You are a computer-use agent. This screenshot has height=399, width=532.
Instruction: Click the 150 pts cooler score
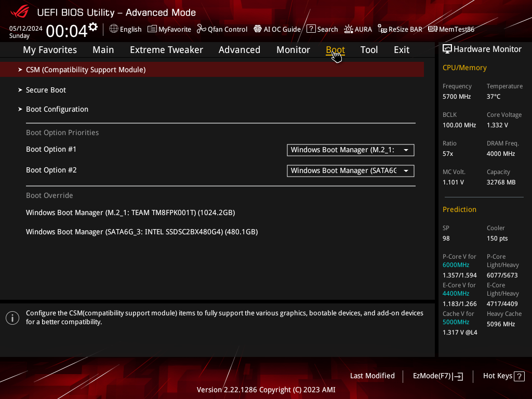(x=497, y=238)
